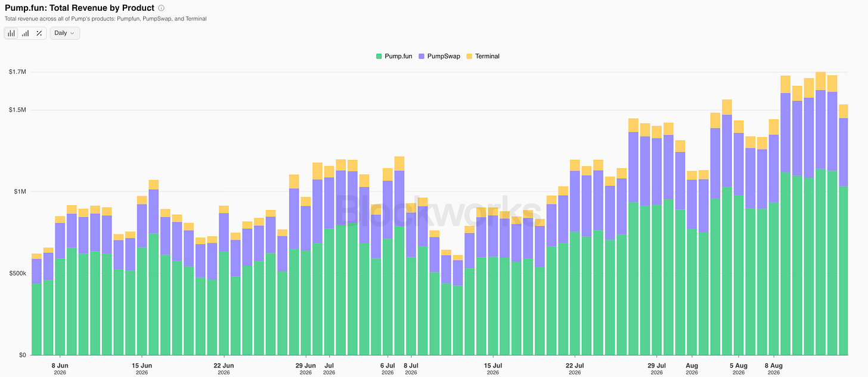This screenshot has height=377, width=868.
Task: Open the Daily interval dropdown
Action: coord(64,33)
